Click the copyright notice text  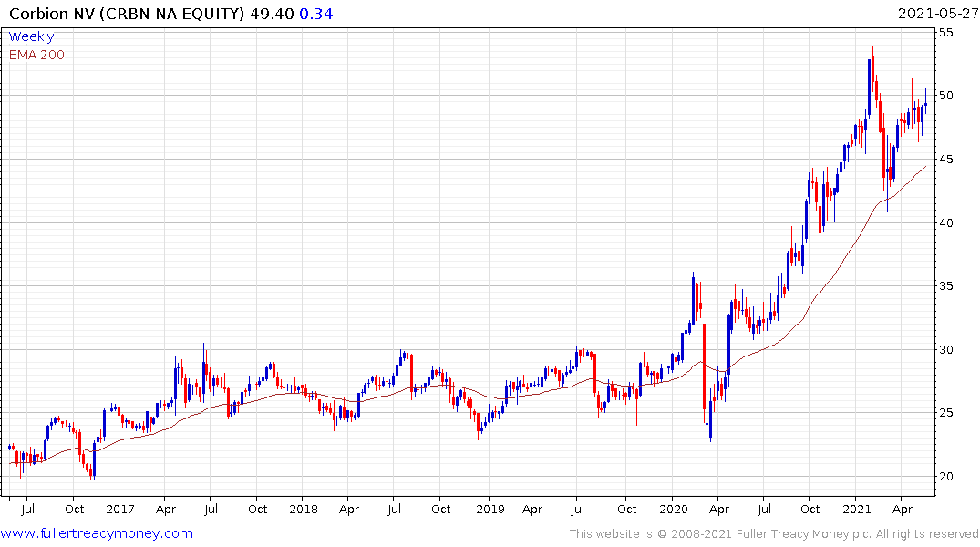click(774, 534)
